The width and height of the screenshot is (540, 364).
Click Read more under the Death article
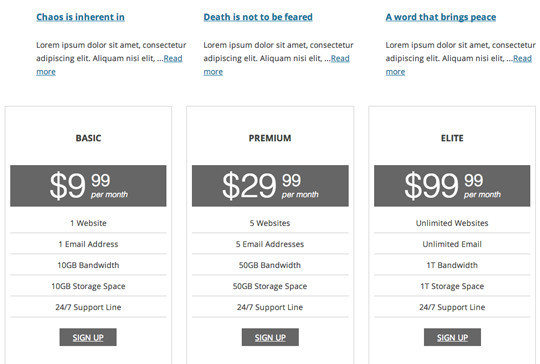tap(340, 58)
